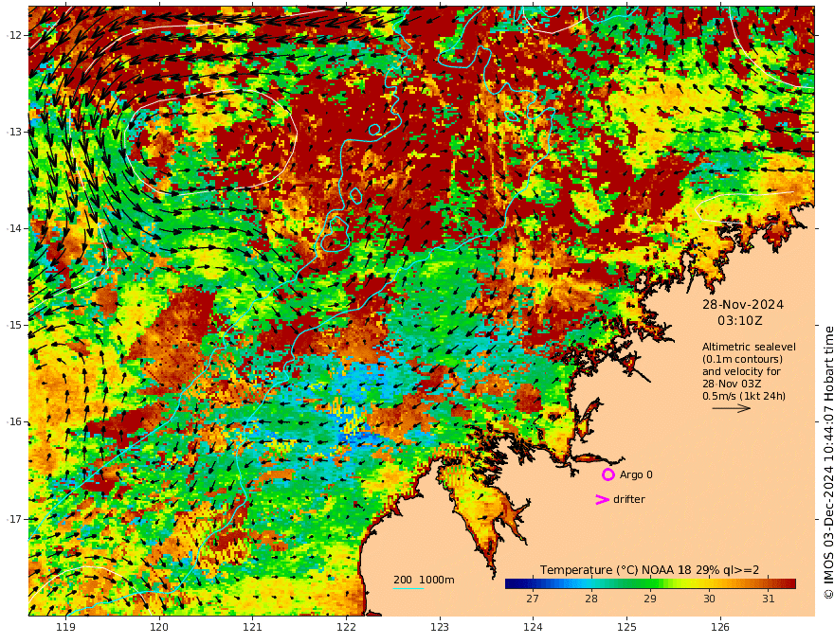Click the cyan 200m depth contour legend line
This screenshot has width=834, height=644.
pyautogui.click(x=408, y=588)
